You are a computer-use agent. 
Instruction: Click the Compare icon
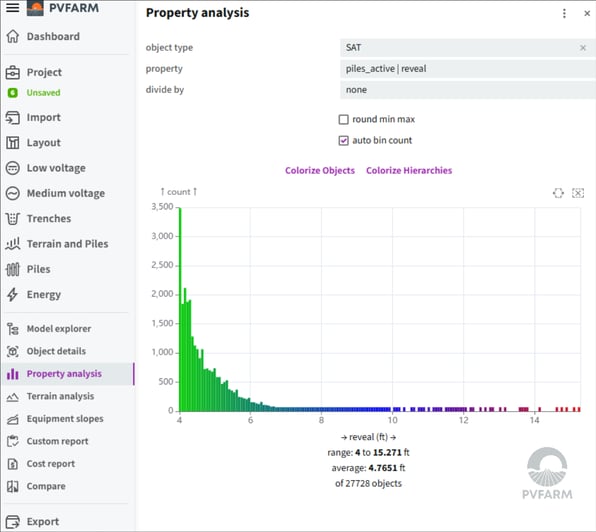[x=13, y=486]
